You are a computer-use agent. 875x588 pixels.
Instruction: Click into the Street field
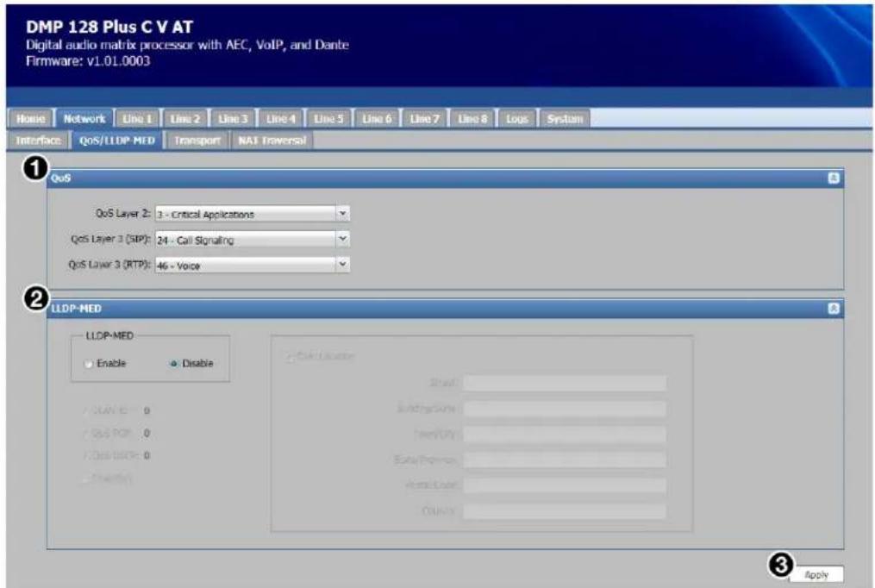(564, 383)
